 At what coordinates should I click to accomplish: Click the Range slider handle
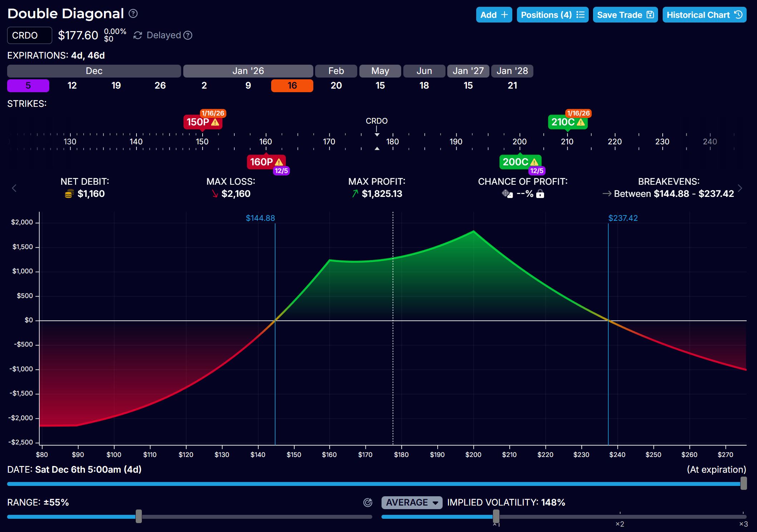pos(139,517)
